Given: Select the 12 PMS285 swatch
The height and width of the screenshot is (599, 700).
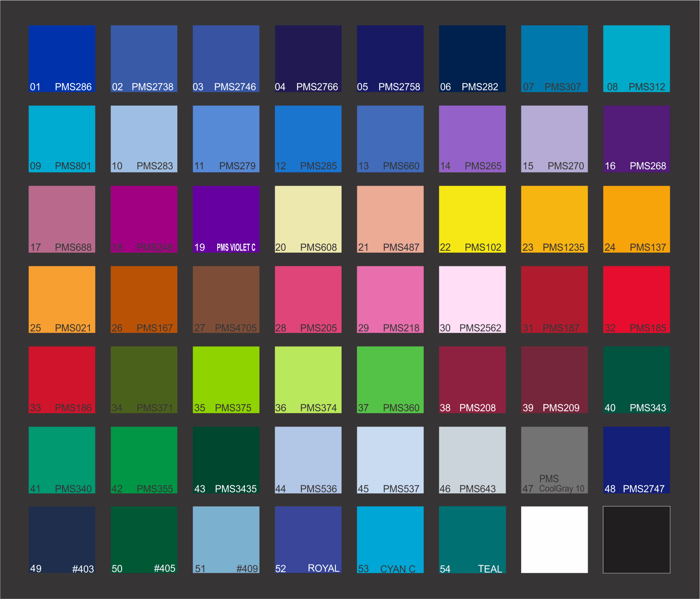Looking at the screenshot, I should click(308, 139).
